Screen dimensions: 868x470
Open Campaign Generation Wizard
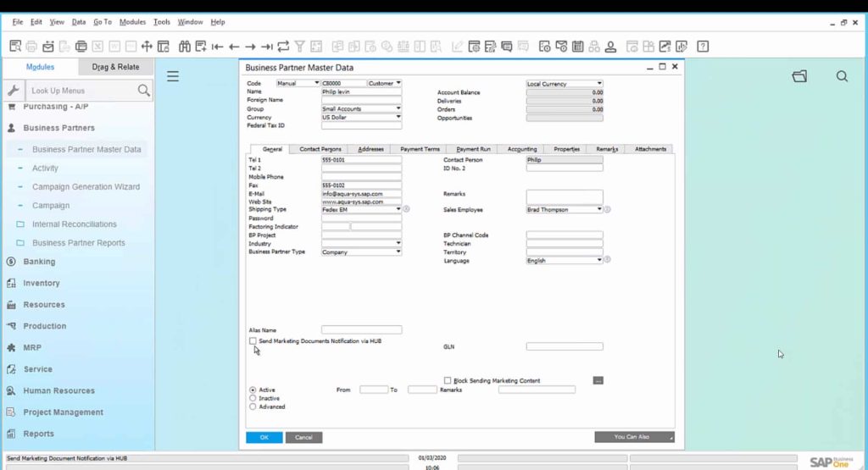86,187
